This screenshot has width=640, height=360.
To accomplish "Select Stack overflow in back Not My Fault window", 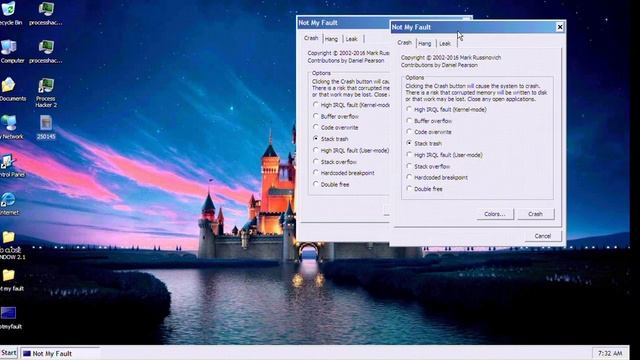I will tap(335, 162).
